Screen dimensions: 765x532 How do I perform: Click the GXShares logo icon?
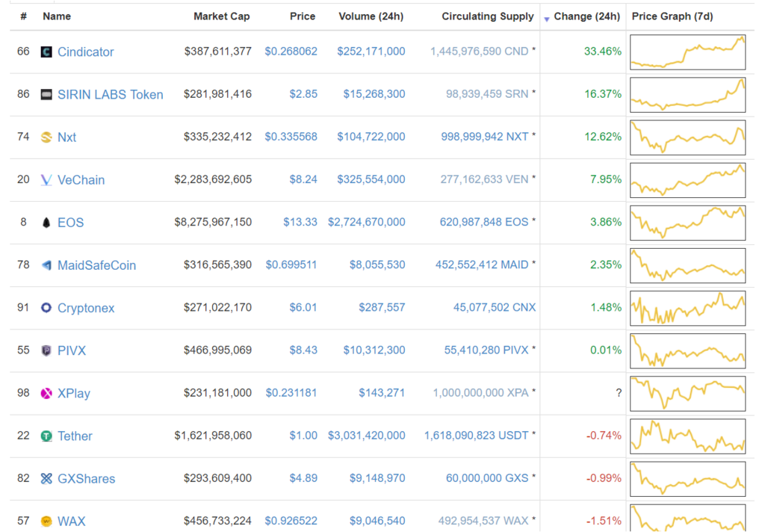(46, 478)
